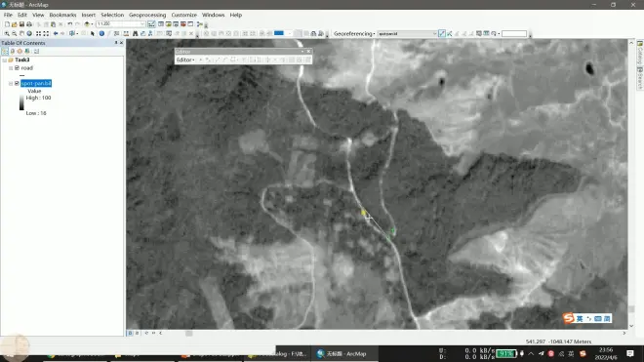Open the georeferencing layer selection dropdown
Viewport: 644px width, 362px height.
(x=434, y=34)
